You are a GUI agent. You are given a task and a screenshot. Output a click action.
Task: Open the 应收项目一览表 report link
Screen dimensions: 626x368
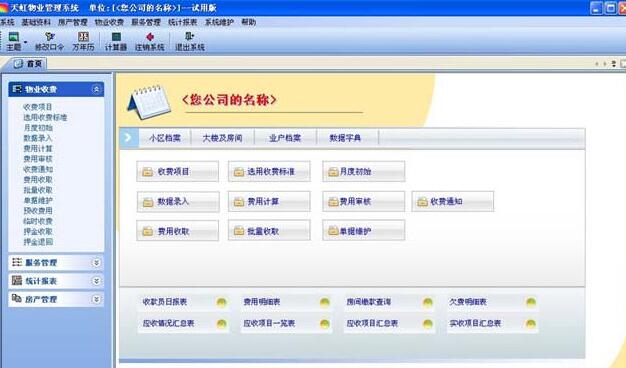pyautogui.click(x=269, y=323)
